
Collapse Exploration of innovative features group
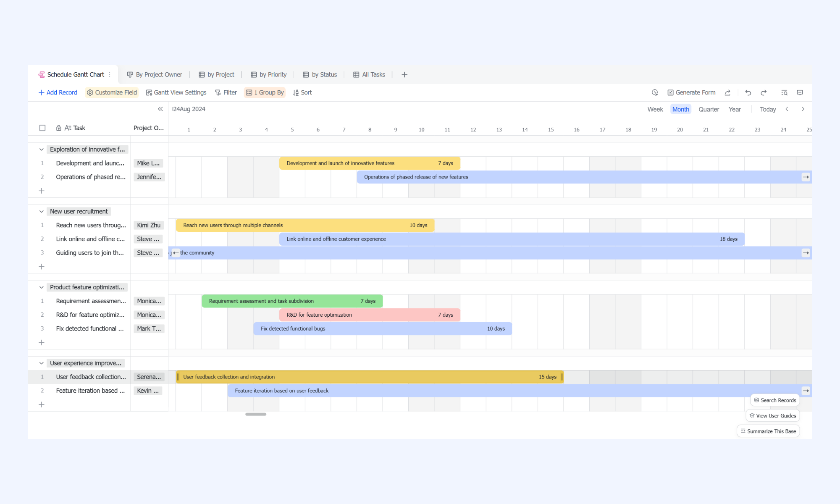click(x=41, y=149)
